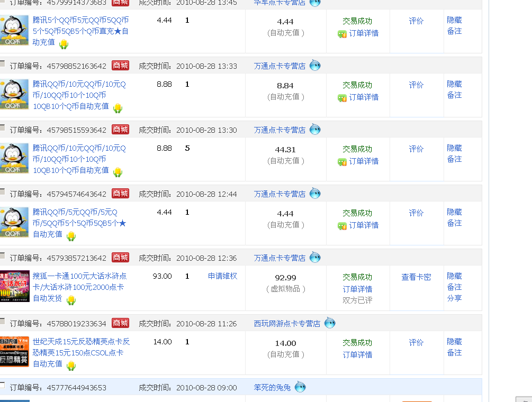Open 订单详情 for the 14.00 order
Viewport: 532px width, 402px height.
click(357, 355)
